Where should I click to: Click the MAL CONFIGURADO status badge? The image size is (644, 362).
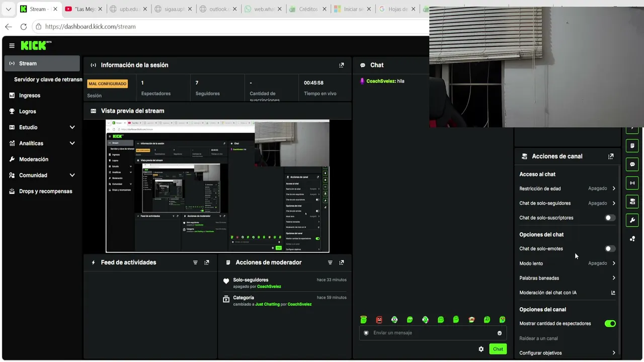pos(108,84)
